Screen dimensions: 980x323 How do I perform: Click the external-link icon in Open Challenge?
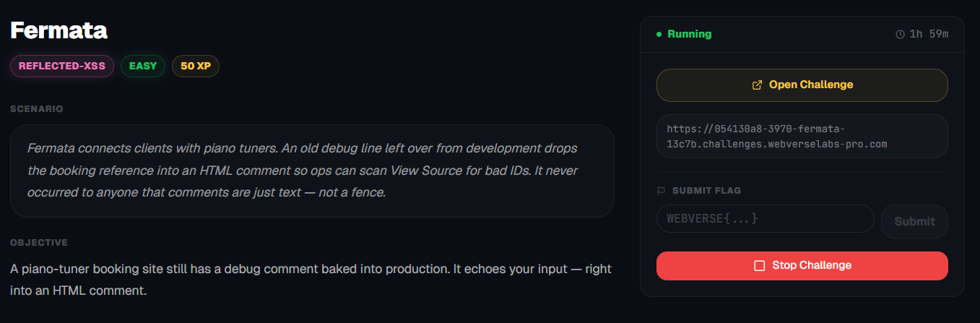click(757, 85)
